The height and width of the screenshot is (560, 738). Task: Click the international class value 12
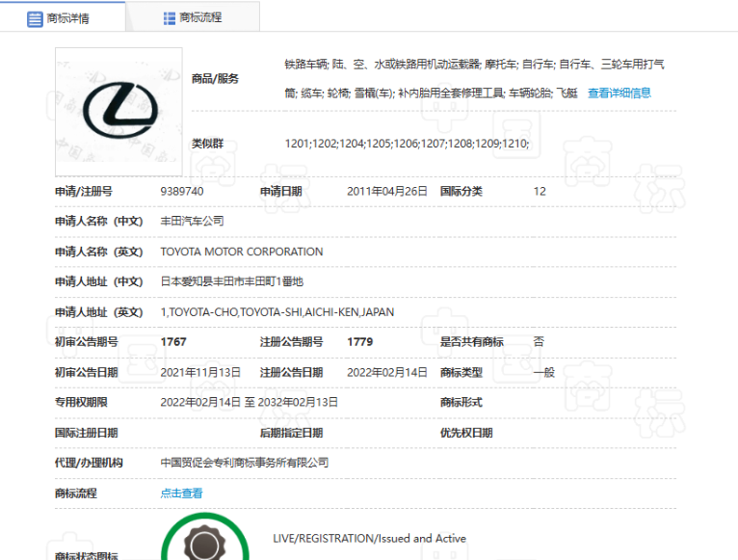point(540,191)
